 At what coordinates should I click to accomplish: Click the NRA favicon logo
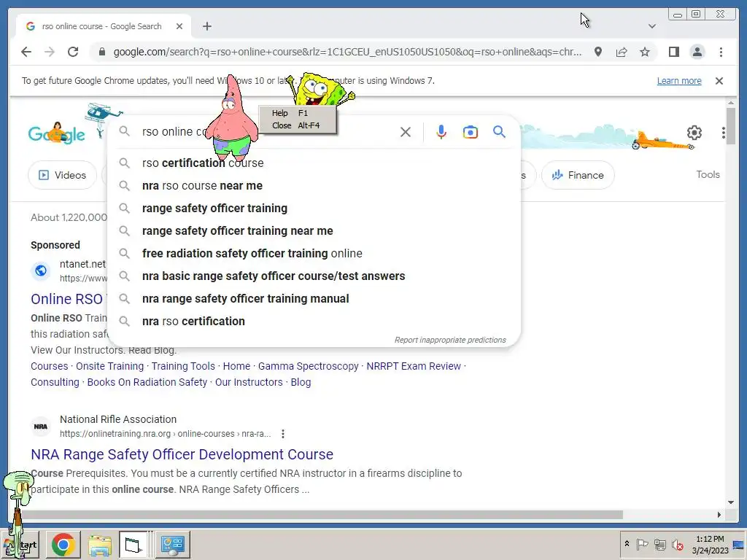(41, 427)
